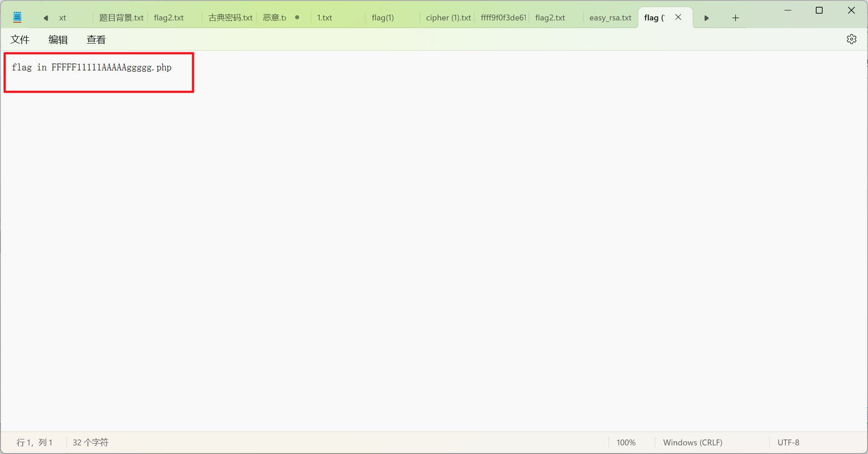868x454 pixels.
Task: Click the UTF-8 encoding indicator
Action: pyautogui.click(x=789, y=443)
